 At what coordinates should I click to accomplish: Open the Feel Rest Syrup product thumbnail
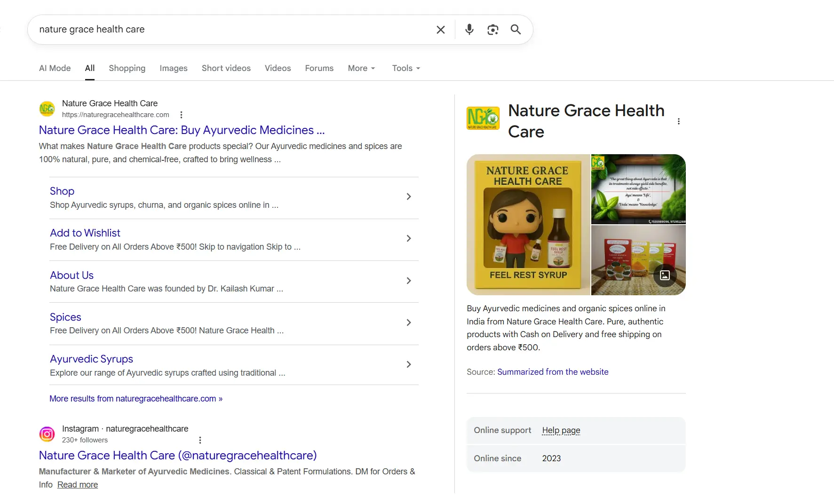click(x=527, y=224)
